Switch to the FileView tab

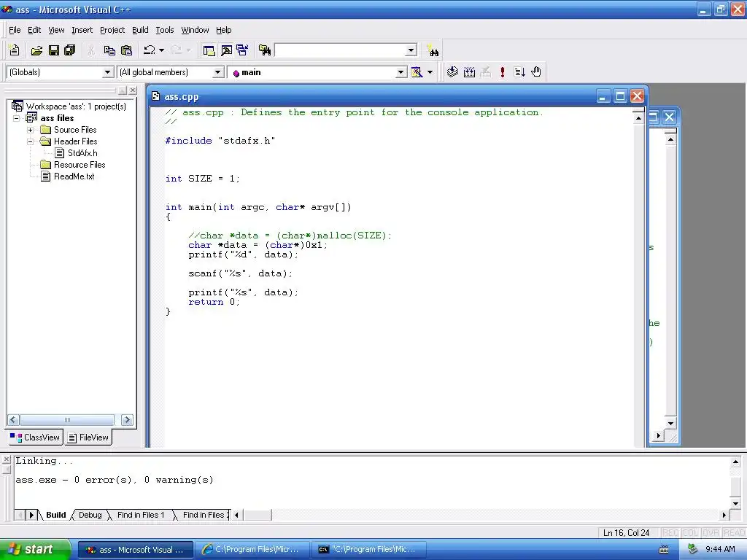click(88, 437)
